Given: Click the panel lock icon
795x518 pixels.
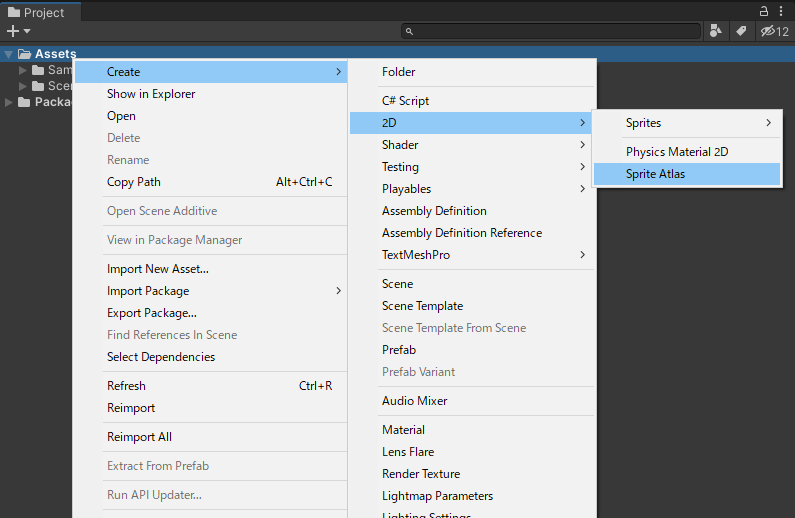Looking at the screenshot, I should (765, 11).
